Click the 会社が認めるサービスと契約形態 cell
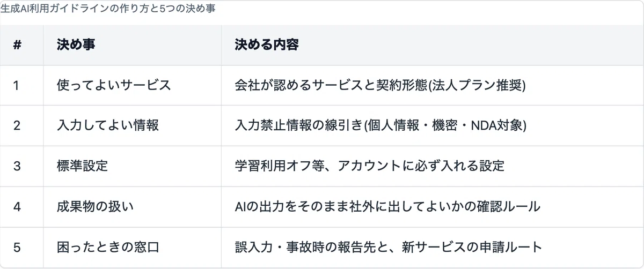This screenshot has width=644, height=269. pos(432,85)
